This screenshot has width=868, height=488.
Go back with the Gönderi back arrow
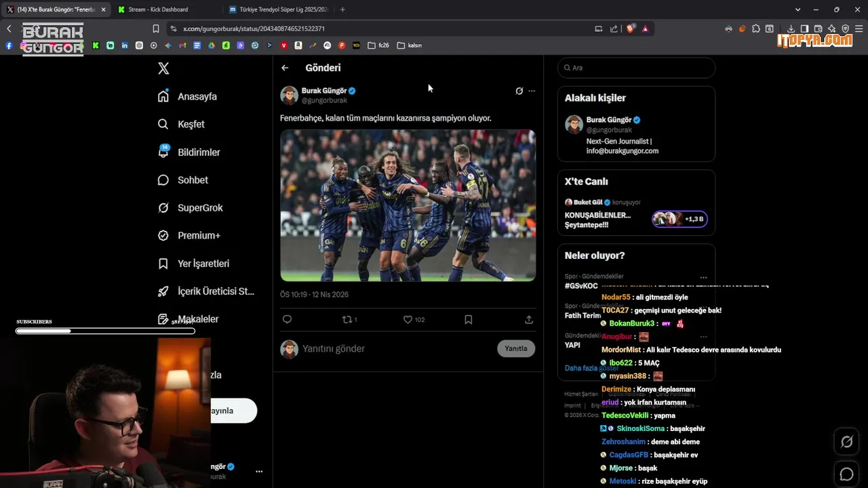click(285, 68)
